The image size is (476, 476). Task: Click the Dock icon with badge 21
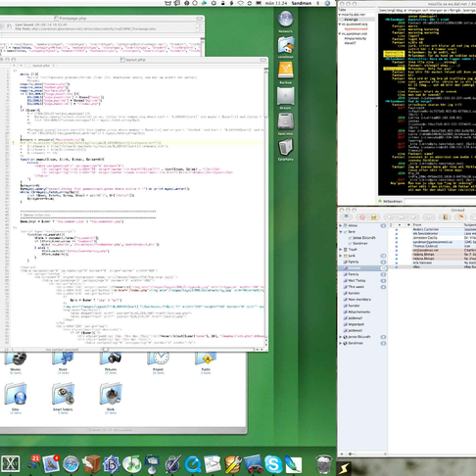32,463
